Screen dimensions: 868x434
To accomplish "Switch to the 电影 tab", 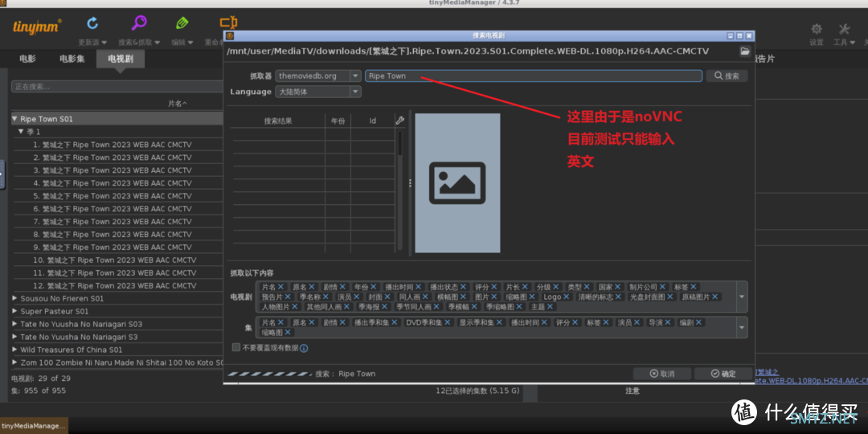I will click(27, 59).
